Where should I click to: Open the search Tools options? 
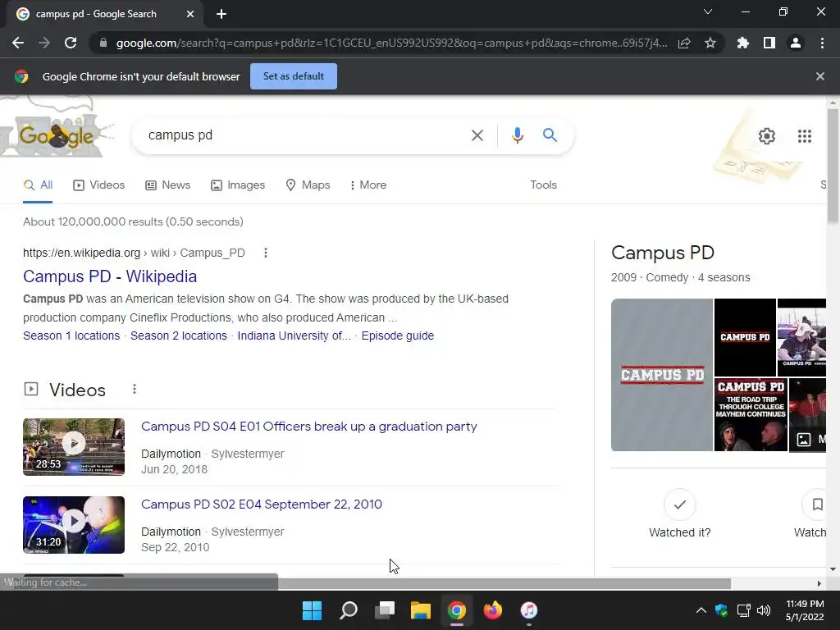point(543,185)
